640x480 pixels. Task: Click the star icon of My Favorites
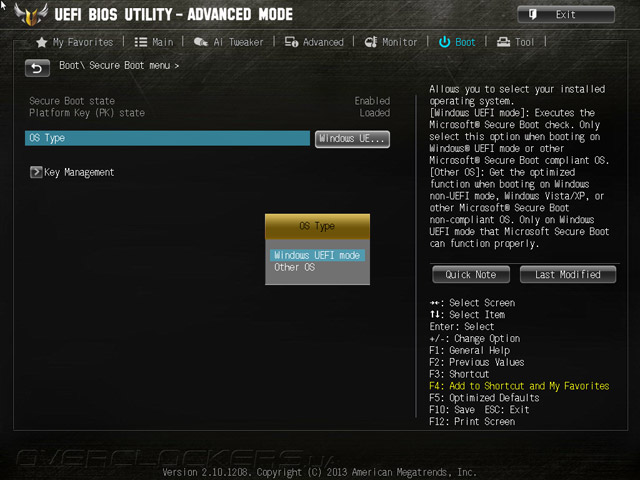[42, 42]
